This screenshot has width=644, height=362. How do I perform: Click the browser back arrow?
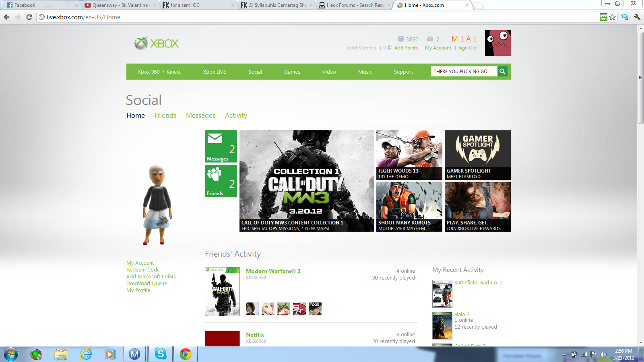6,17
